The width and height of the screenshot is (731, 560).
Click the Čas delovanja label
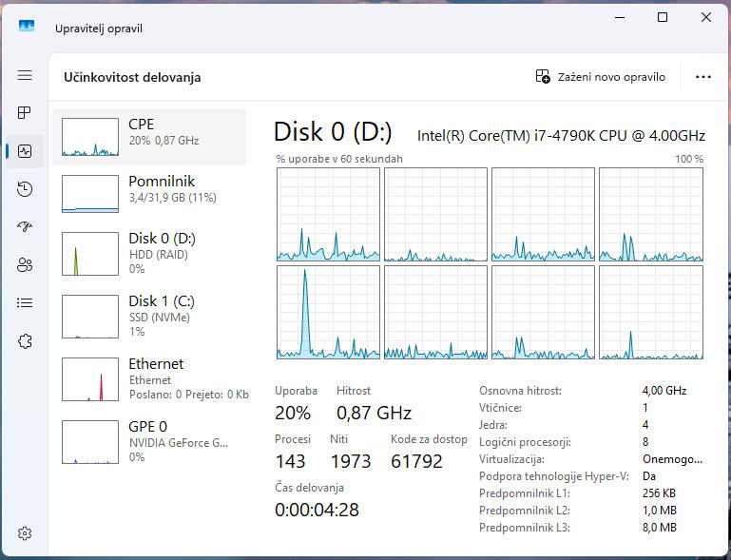[x=310, y=487]
